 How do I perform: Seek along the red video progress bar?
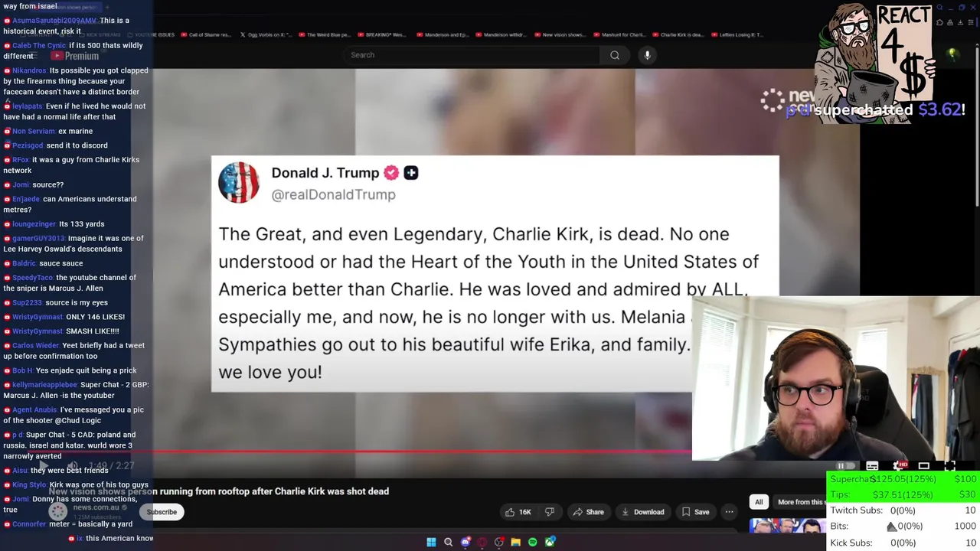(x=490, y=452)
